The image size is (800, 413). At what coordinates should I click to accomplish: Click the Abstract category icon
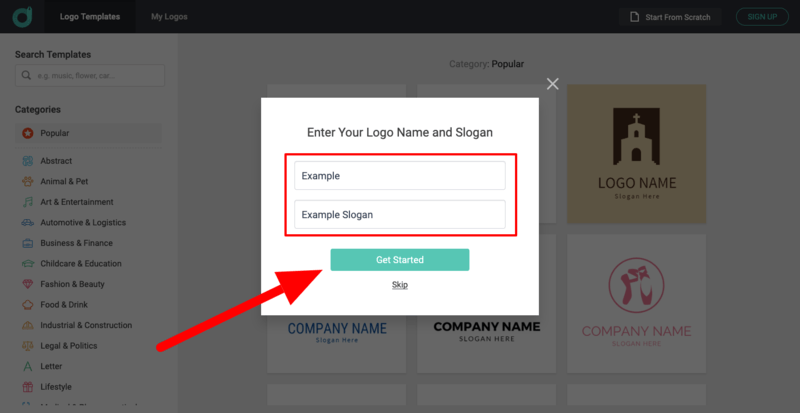click(29, 161)
